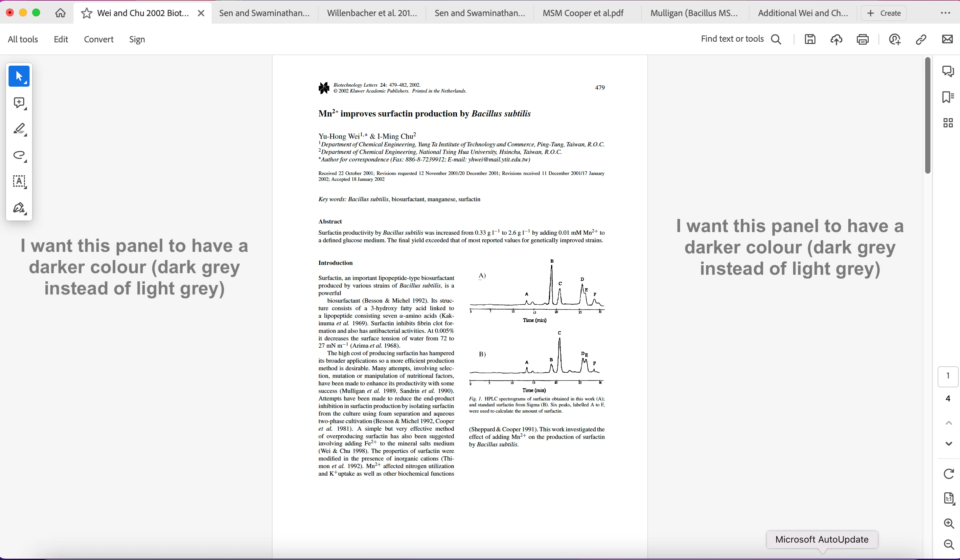The width and height of the screenshot is (960, 560).
Task: Switch to MSM Cooper et al.pdf tab
Action: point(583,13)
